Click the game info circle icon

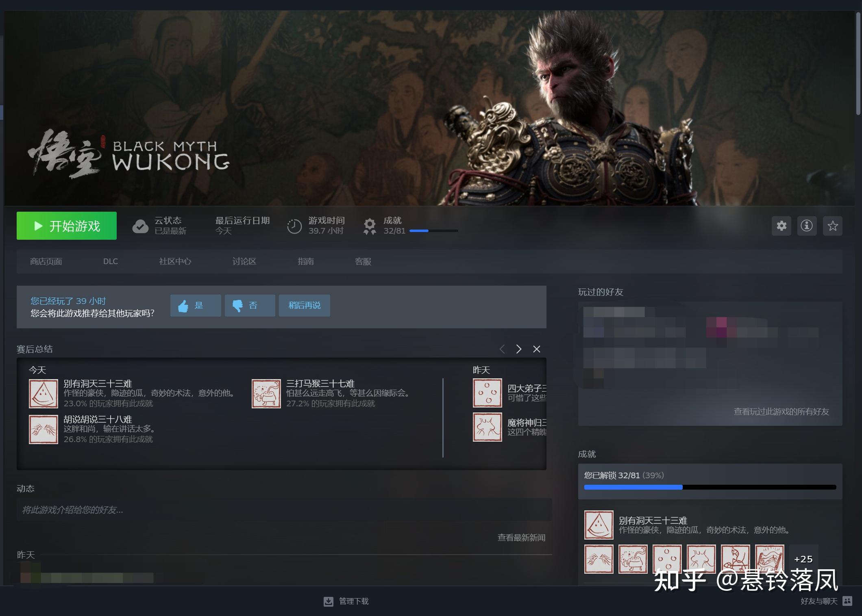pos(807,226)
